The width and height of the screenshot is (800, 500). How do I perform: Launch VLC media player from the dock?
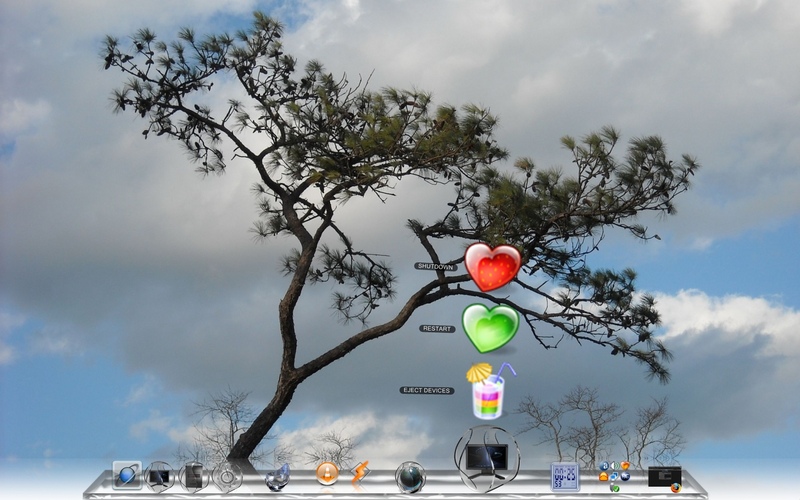point(327,473)
